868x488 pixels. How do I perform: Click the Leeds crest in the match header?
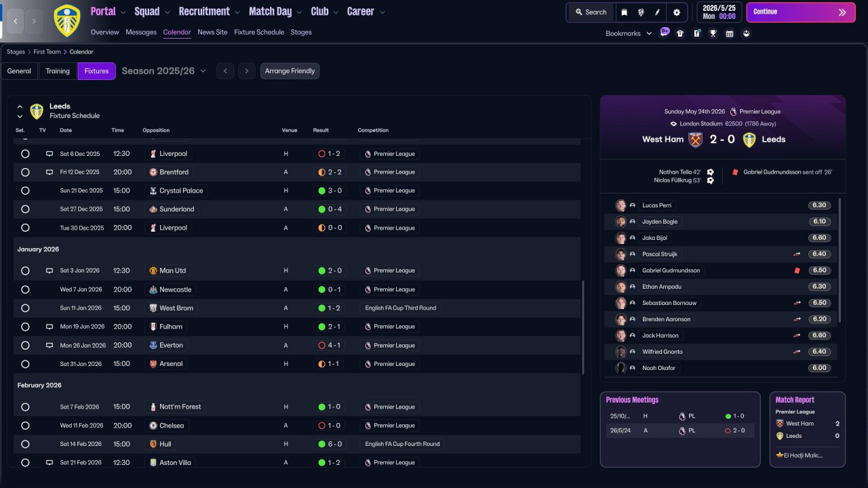tap(749, 140)
